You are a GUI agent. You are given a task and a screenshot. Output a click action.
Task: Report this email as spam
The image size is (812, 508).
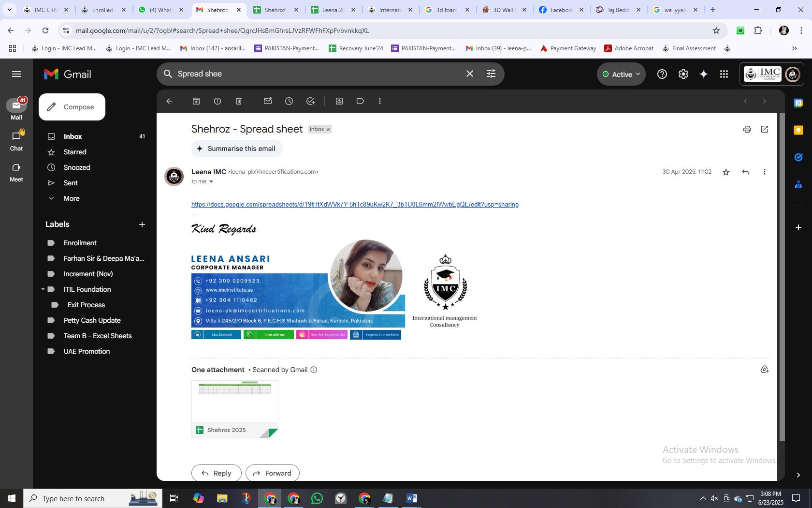tap(217, 101)
